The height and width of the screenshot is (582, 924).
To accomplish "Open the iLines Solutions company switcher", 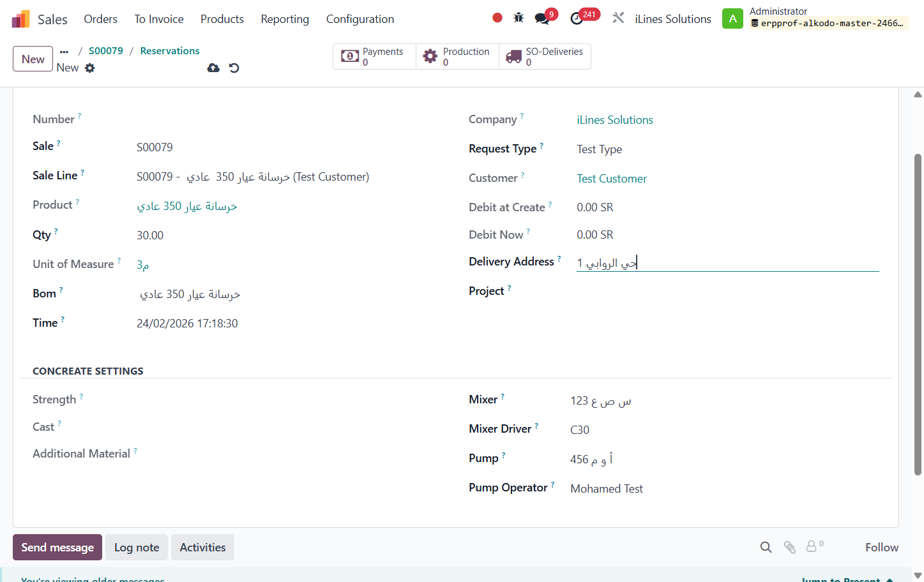I will pyautogui.click(x=673, y=19).
